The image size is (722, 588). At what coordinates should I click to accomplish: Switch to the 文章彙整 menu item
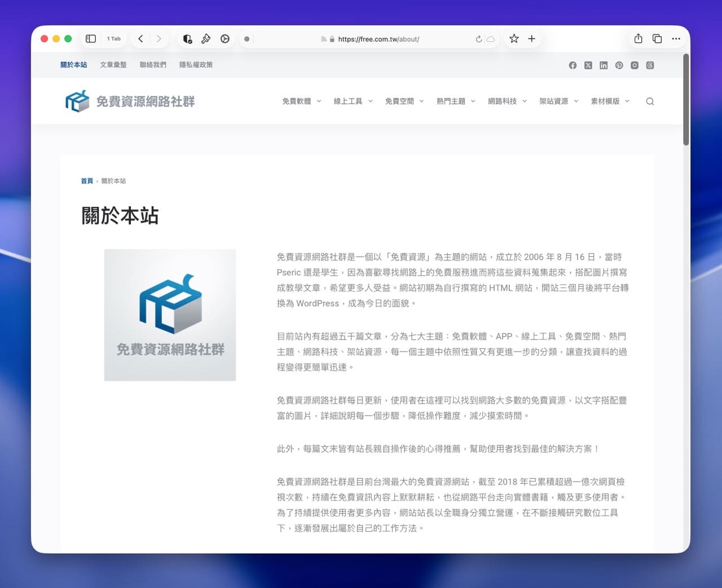click(x=113, y=64)
